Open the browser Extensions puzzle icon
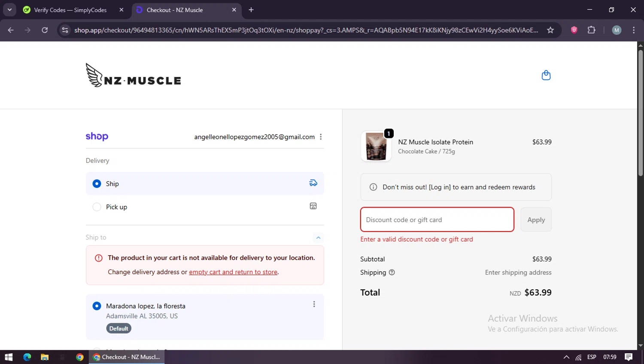The image size is (644, 364). tap(591, 30)
